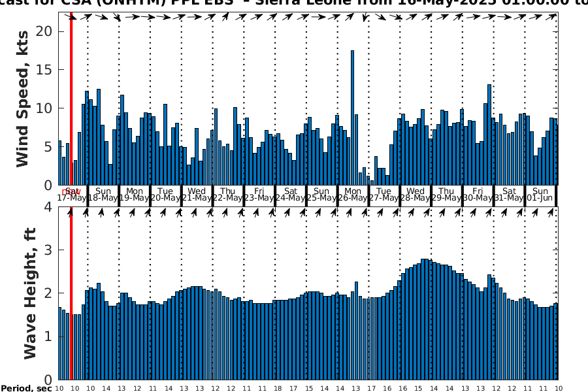Image resolution: width=588 pixels, height=392 pixels.
Task: Click the 'Wave Height, ft' axis title
Action: (x=30, y=293)
